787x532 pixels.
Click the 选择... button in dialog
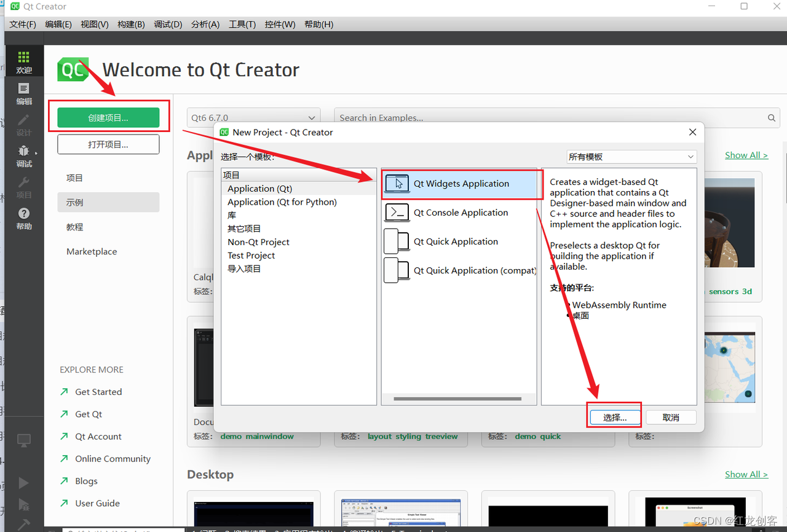(x=615, y=417)
